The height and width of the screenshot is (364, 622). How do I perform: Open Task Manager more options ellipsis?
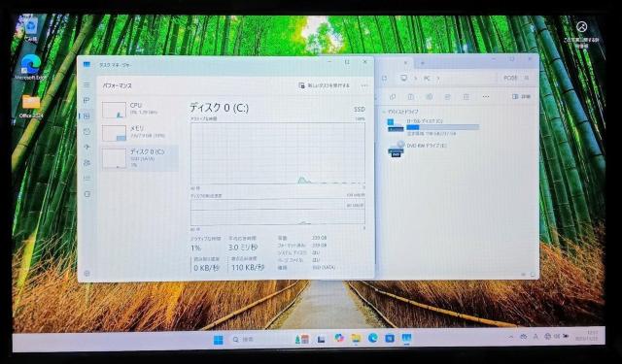[x=364, y=85]
